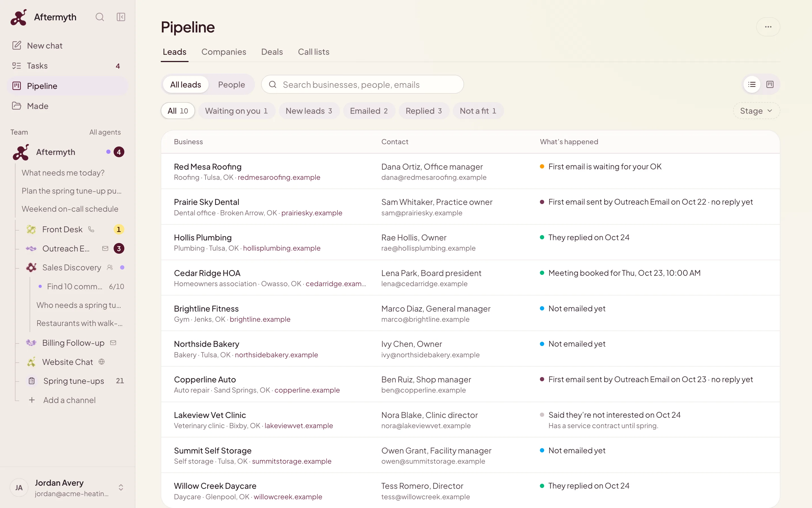Viewport: 812px width, 508px height.
Task: Open 'Weekend on-call schedule' chat
Action: tap(70, 209)
